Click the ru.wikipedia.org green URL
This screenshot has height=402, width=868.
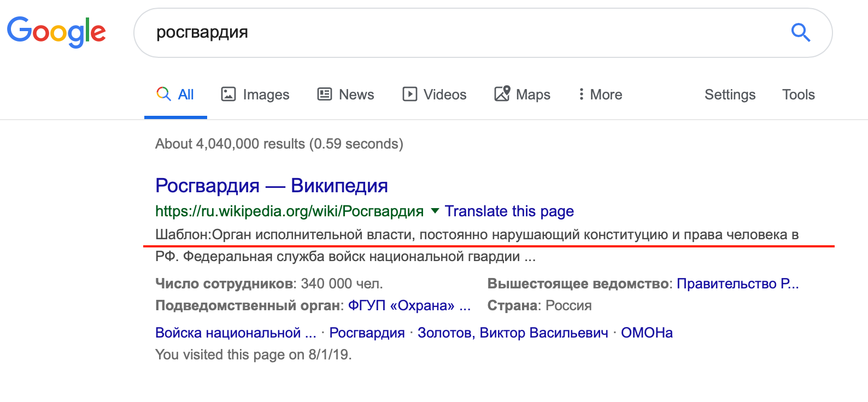[x=289, y=211]
